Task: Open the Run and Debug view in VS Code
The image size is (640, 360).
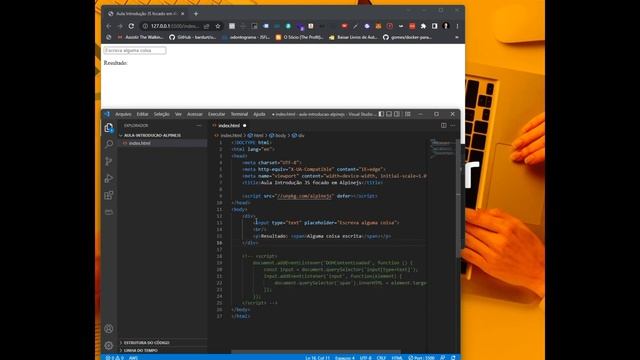Action: point(109,178)
